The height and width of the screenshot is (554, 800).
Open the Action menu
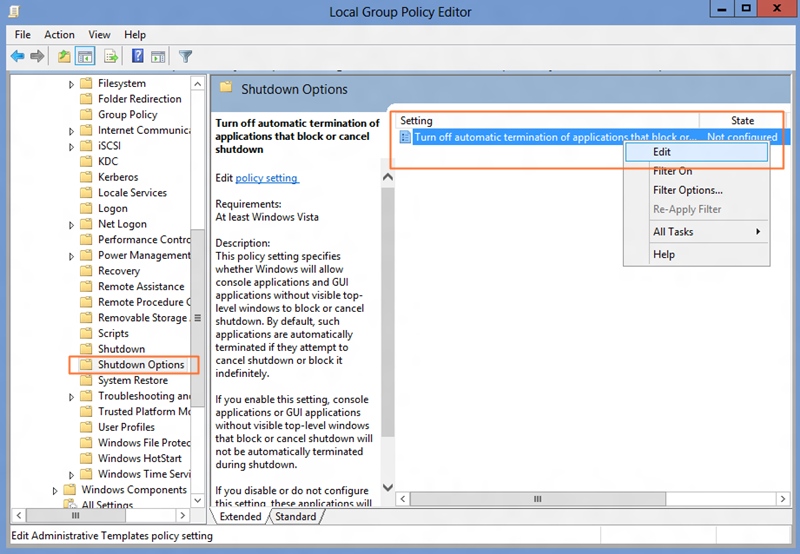(x=59, y=35)
